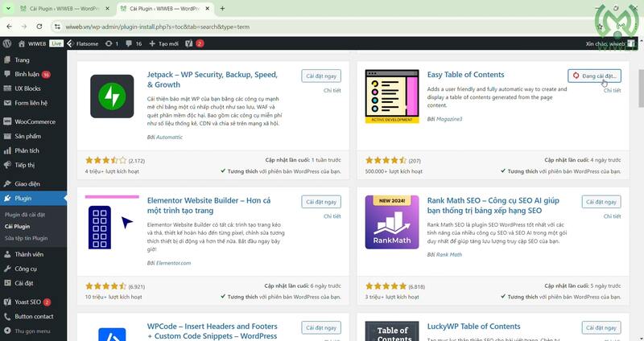Open Easy Table of Contents title link
This screenshot has height=341, width=644.
[x=465, y=75]
